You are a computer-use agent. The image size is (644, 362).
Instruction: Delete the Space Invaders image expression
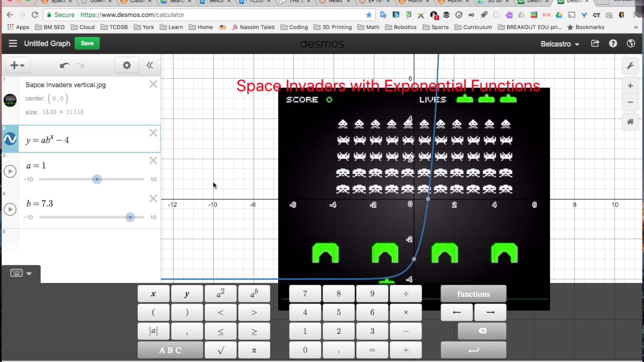[153, 84]
